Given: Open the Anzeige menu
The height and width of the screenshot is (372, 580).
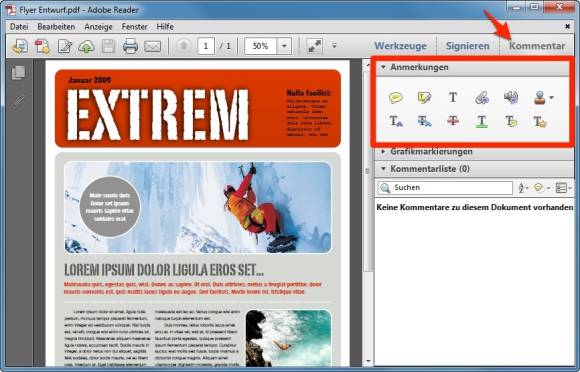Looking at the screenshot, I should (x=98, y=27).
